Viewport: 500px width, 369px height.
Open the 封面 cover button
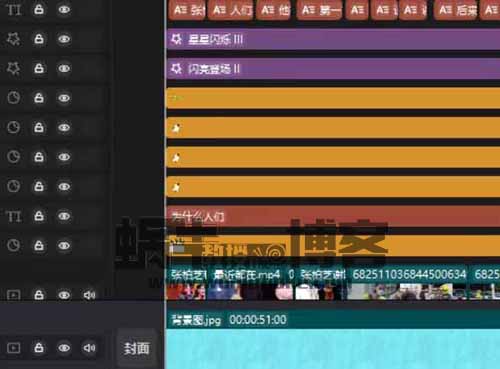click(x=137, y=348)
